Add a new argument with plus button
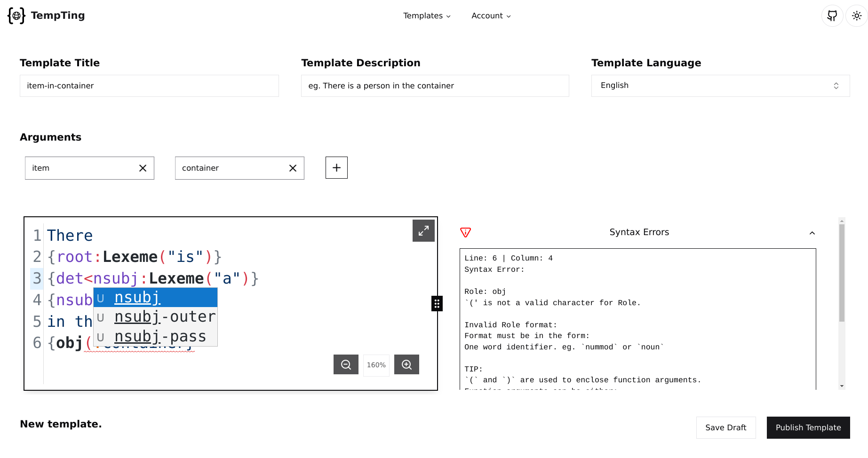The width and height of the screenshot is (868, 458). (x=336, y=168)
